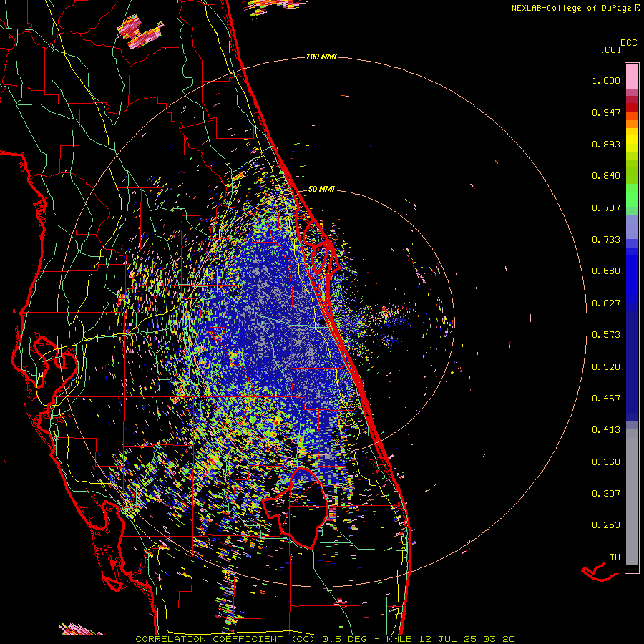Click the gray low-value color bar segment
Image resolution: width=644 pixels, height=644 pixels.
pyautogui.click(x=632, y=497)
